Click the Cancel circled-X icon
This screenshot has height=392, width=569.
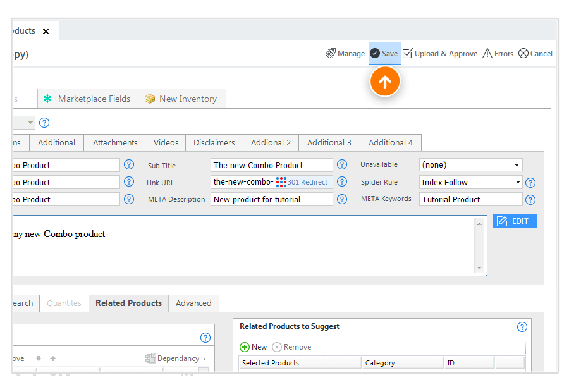[523, 53]
